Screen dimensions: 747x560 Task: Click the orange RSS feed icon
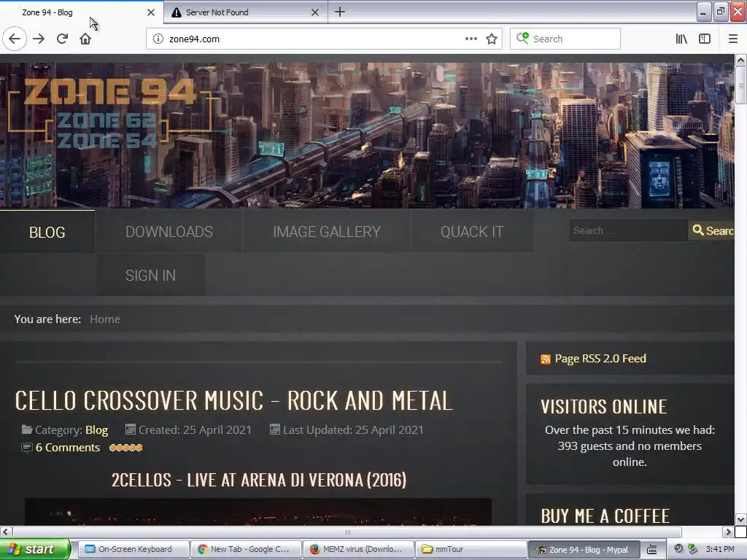[x=546, y=359]
